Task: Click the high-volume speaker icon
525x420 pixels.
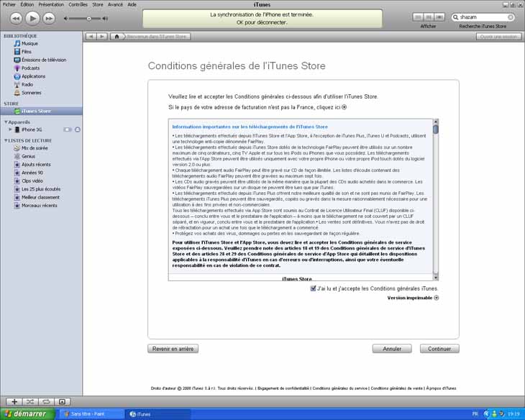Action: click(x=105, y=19)
